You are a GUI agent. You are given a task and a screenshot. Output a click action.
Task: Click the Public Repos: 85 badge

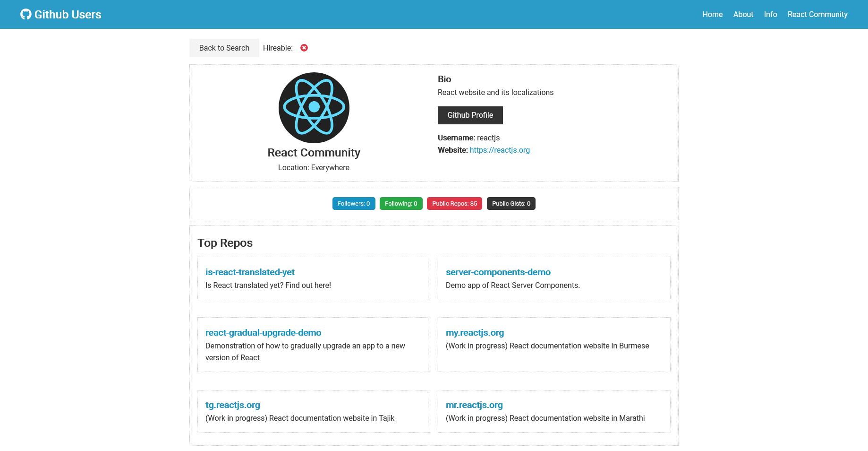click(454, 203)
